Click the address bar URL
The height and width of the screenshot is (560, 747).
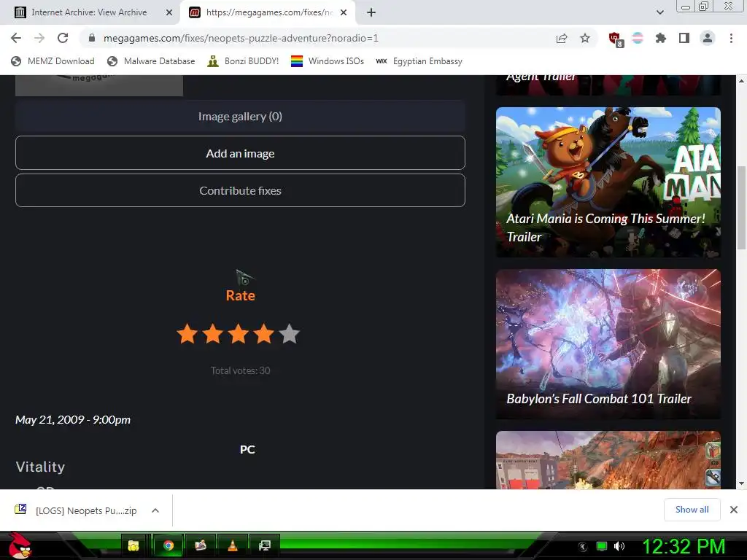[x=241, y=38]
